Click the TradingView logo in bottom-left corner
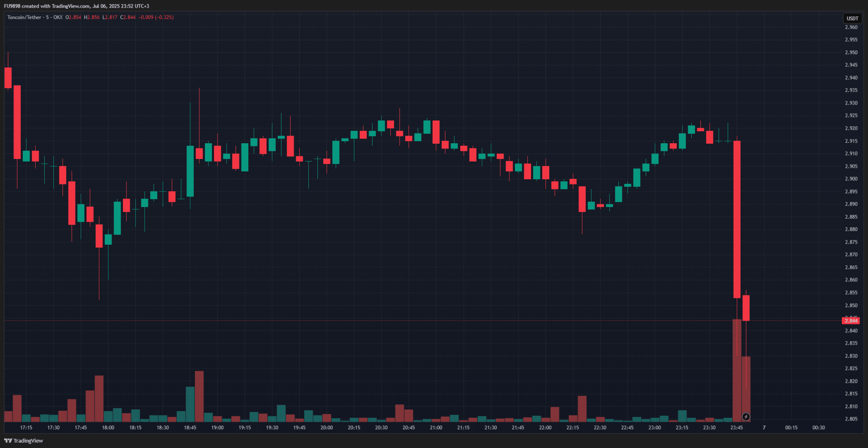Image resolution: width=868 pixels, height=448 pixels. (x=24, y=441)
